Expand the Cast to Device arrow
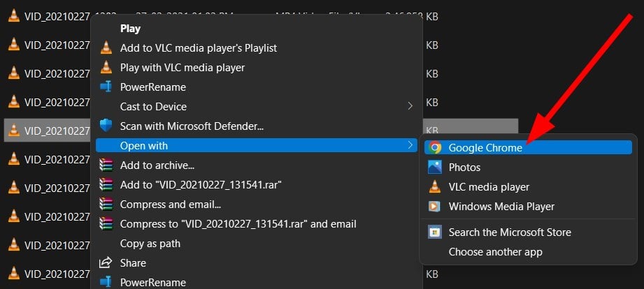Image resolution: width=644 pixels, height=289 pixels. [x=410, y=106]
